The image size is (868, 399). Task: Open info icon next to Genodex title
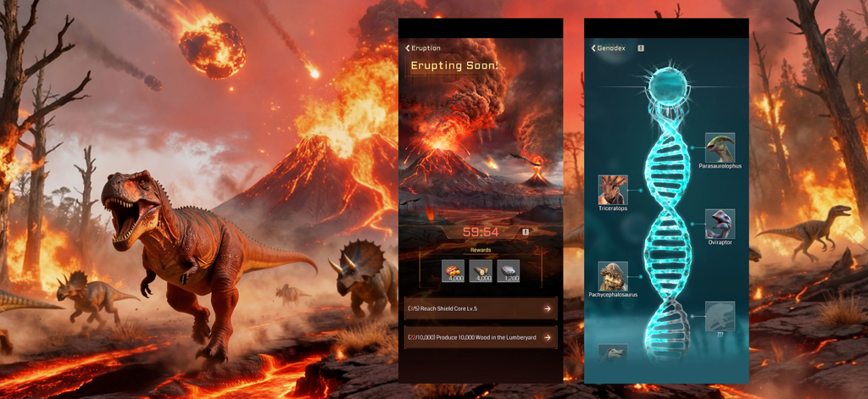point(641,48)
